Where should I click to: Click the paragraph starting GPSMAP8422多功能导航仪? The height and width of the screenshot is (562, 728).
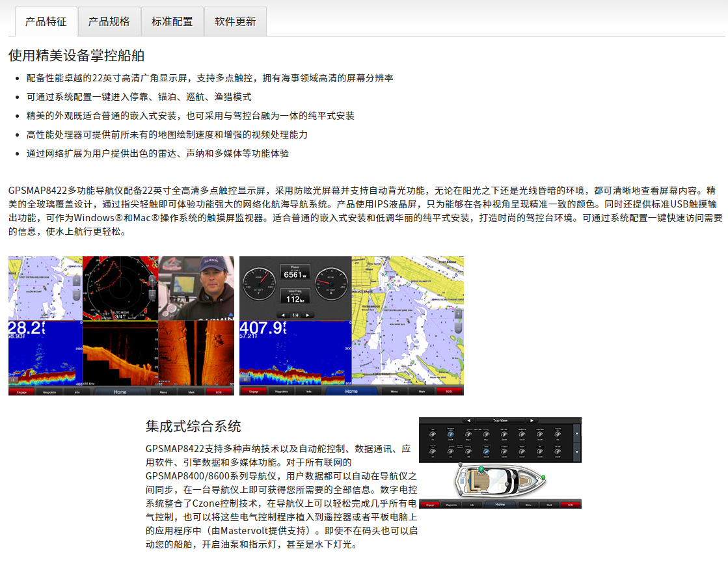point(366,211)
